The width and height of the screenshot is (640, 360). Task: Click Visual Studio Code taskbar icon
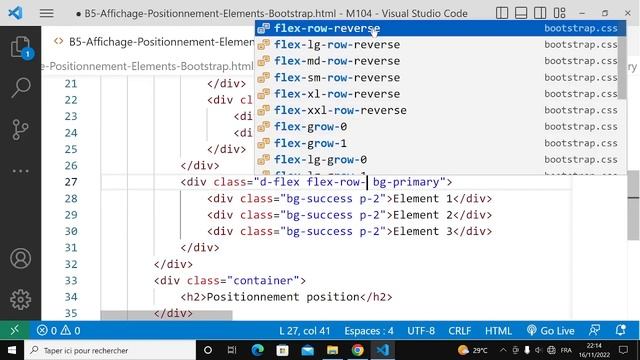pos(382,350)
